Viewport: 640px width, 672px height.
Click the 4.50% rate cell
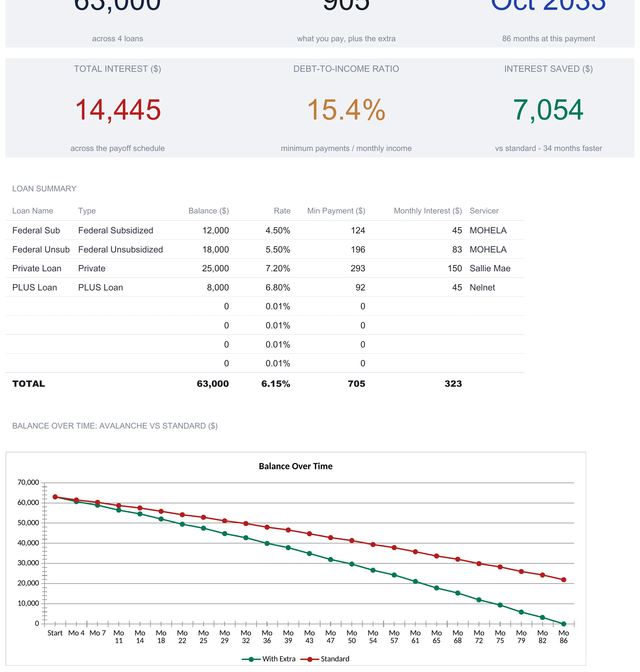278,231
